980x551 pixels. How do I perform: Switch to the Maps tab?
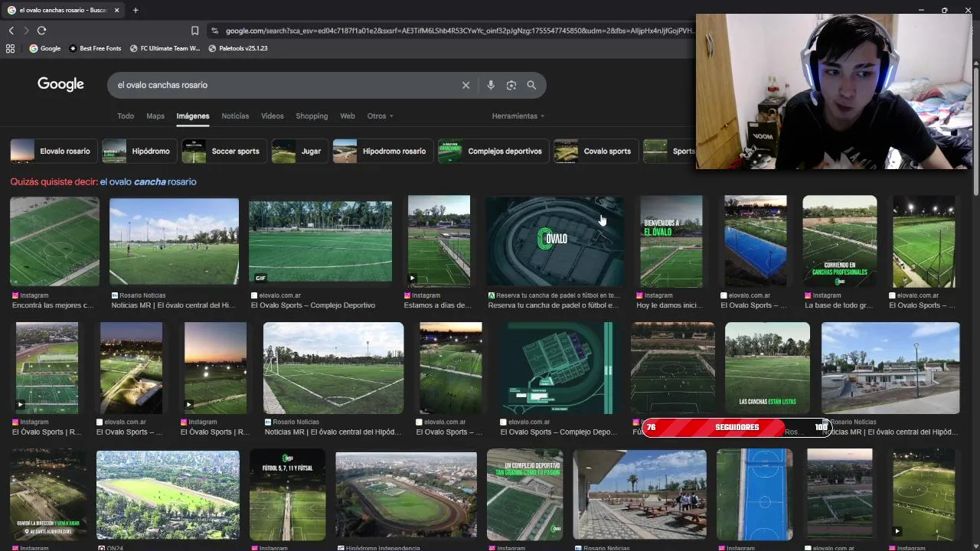pyautogui.click(x=155, y=116)
